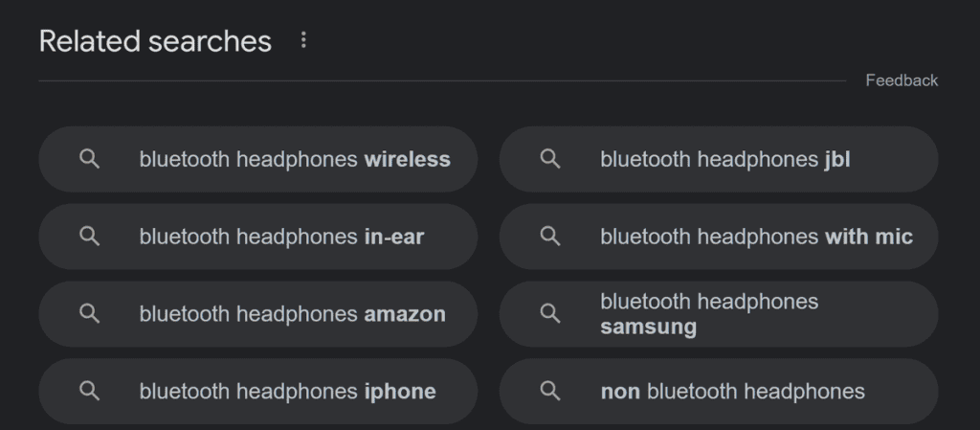Image resolution: width=980 pixels, height=430 pixels.
Task: Click the search icon next to in-ear suggestion
Action: 89,237
